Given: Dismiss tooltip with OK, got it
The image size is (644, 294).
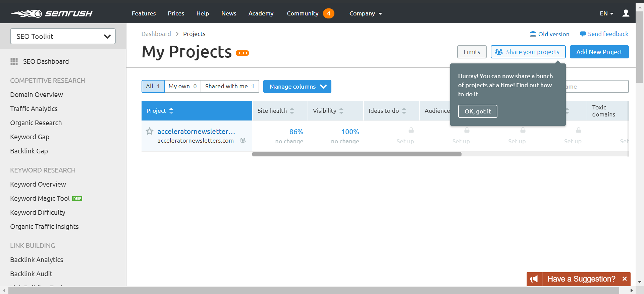Looking at the screenshot, I should 478,111.
